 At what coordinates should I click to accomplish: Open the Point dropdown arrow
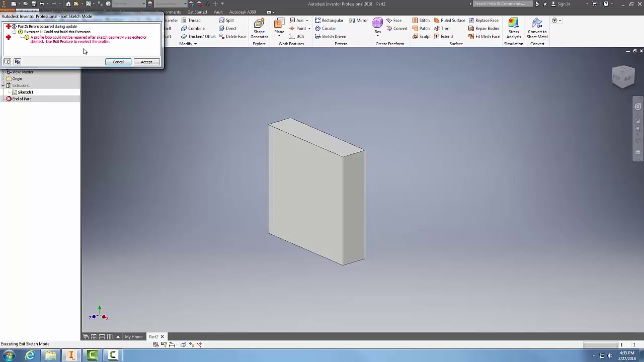click(x=309, y=29)
